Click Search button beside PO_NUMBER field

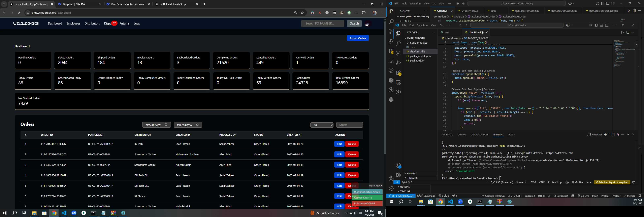[354, 24]
